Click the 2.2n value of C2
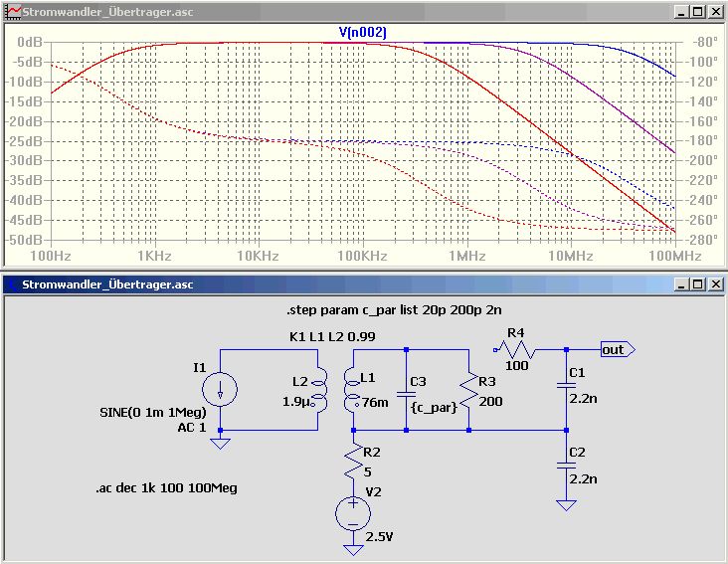The height and width of the screenshot is (564, 728). pos(583,479)
